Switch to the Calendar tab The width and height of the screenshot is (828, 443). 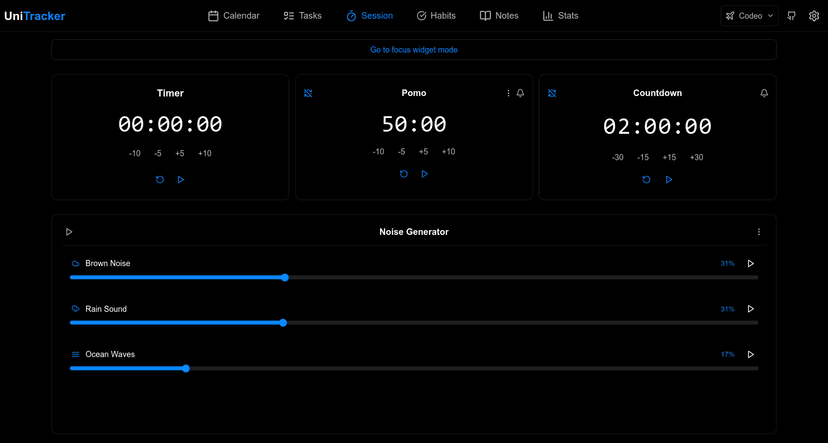coord(234,16)
